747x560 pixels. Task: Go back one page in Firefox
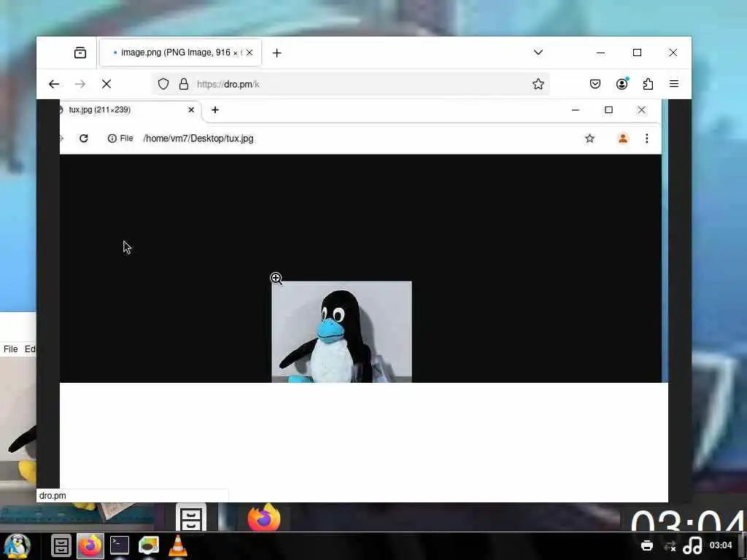54,85
